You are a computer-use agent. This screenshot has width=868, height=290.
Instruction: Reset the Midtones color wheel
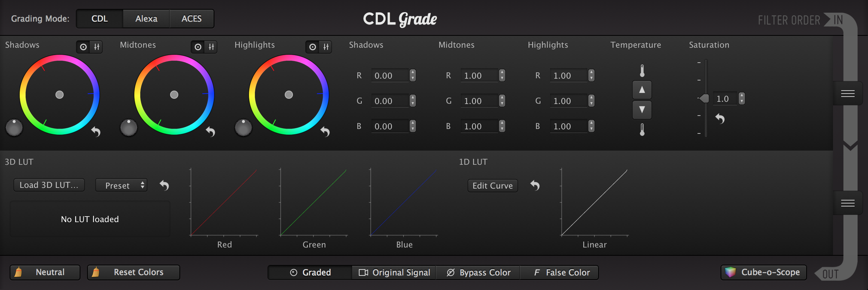tap(211, 132)
